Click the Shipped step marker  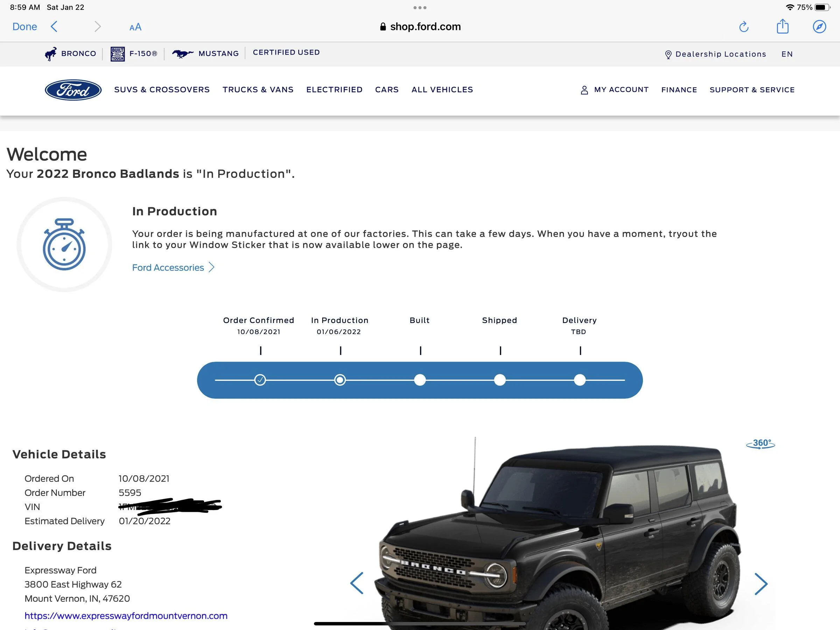[x=500, y=380]
